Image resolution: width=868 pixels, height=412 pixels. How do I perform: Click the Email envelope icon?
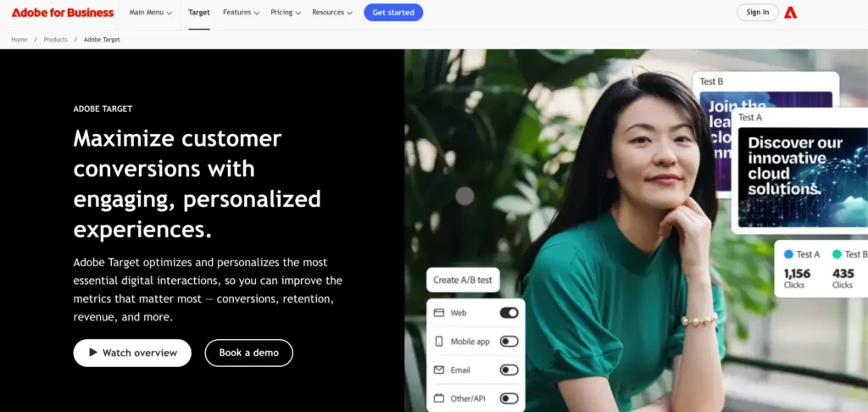click(x=439, y=370)
